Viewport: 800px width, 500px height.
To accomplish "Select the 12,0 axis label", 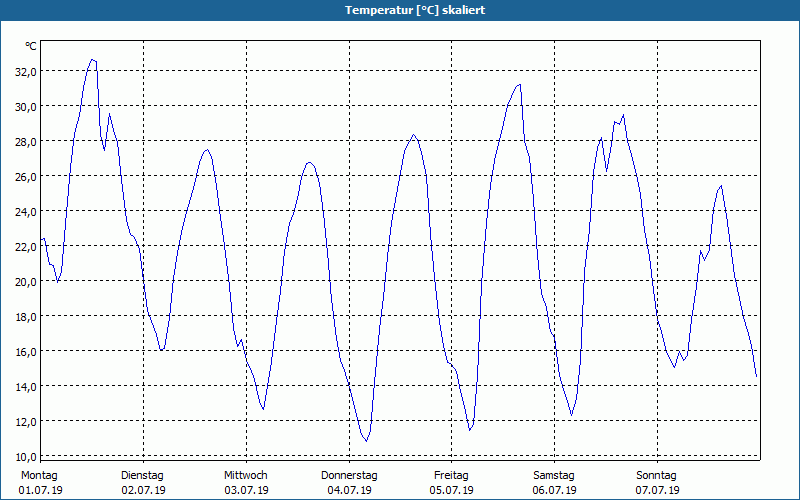I will coord(26,422).
